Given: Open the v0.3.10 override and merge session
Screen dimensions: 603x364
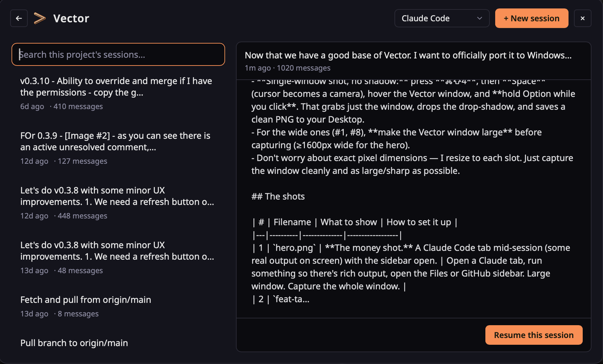Looking at the screenshot, I should point(118,93).
